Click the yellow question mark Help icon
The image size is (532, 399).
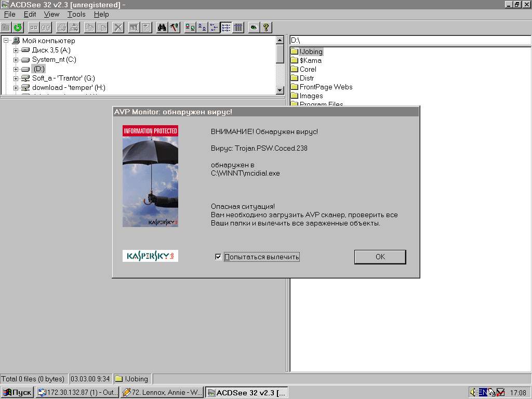pyautogui.click(x=266, y=28)
